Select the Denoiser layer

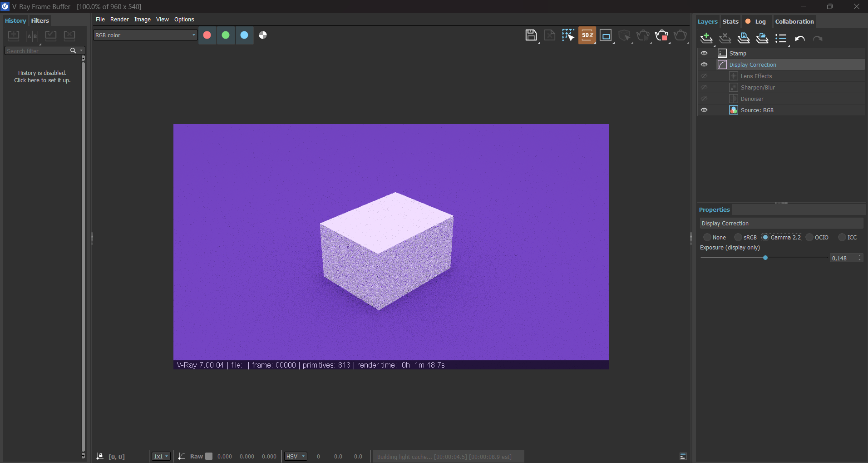click(x=752, y=99)
